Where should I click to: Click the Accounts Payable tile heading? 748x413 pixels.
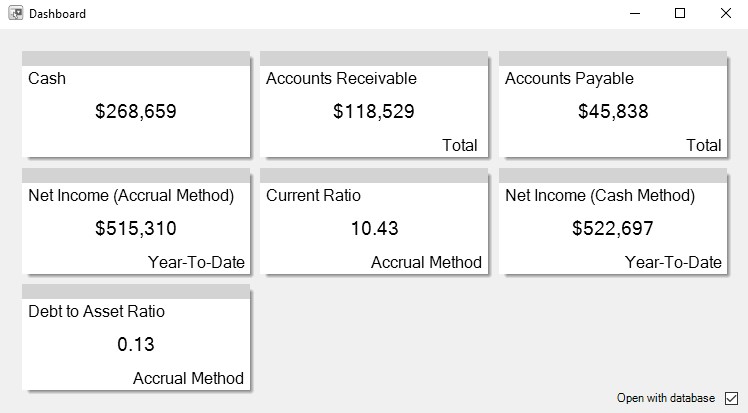click(569, 78)
